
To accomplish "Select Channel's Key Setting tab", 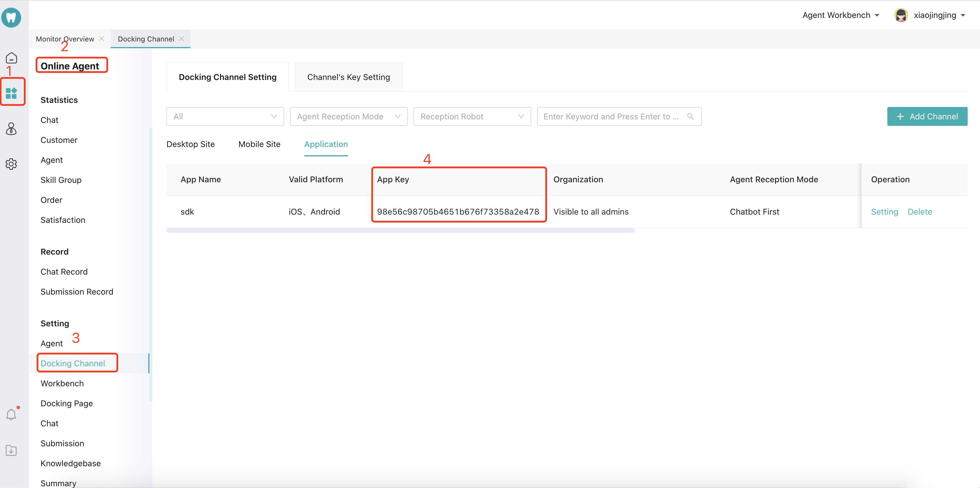I will click(349, 77).
